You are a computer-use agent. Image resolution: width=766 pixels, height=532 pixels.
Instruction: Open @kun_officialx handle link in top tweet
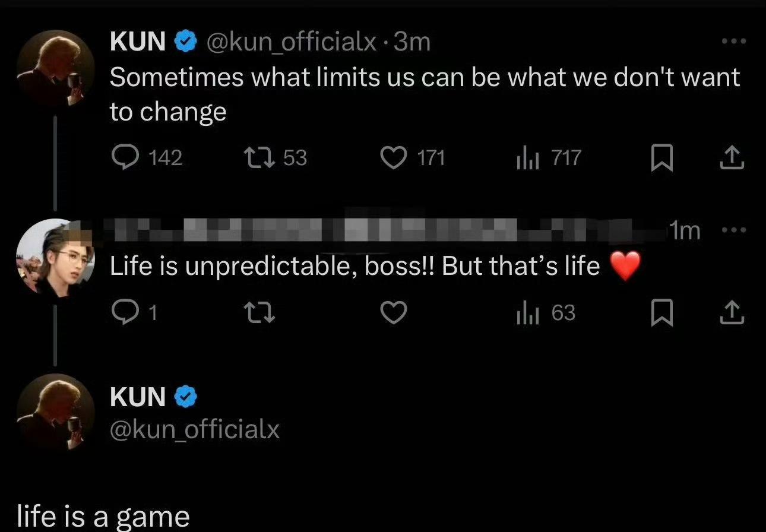[x=292, y=42]
